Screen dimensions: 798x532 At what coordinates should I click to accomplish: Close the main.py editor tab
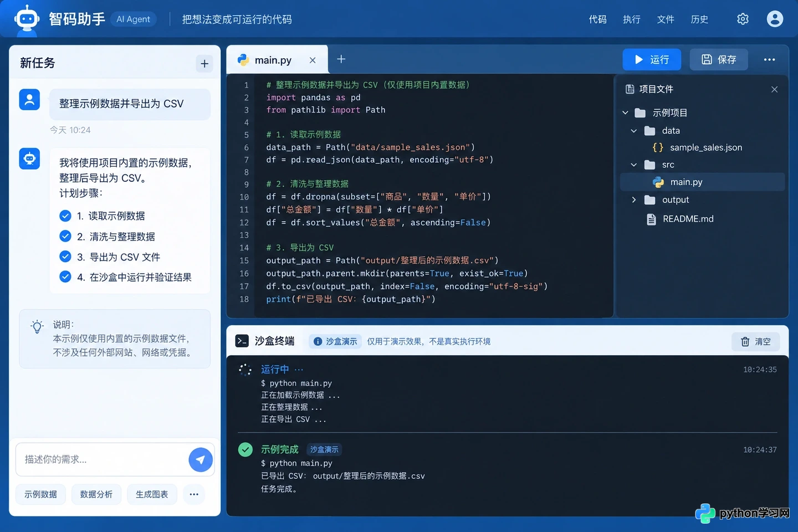313,60
